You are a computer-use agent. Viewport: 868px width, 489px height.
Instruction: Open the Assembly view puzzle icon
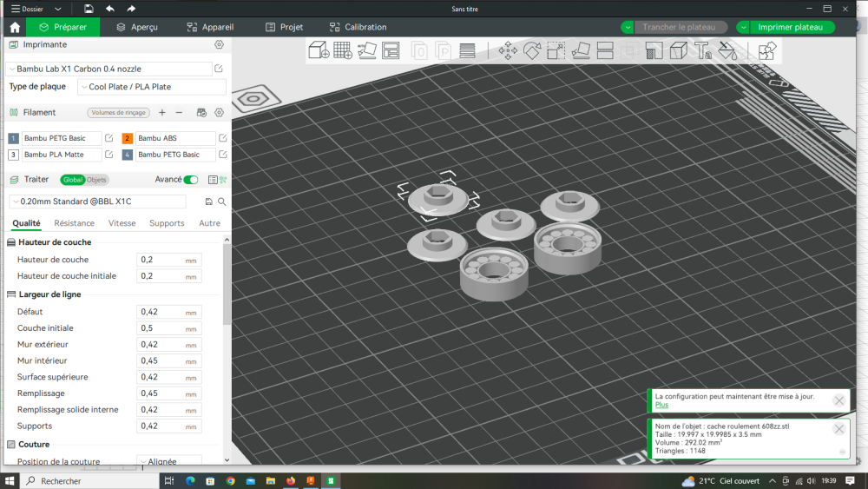tap(766, 51)
